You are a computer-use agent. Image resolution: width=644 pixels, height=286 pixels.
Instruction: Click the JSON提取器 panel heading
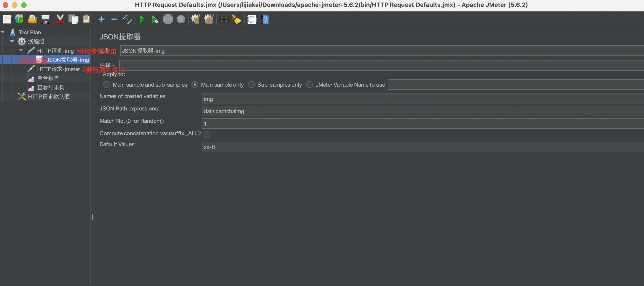(120, 37)
